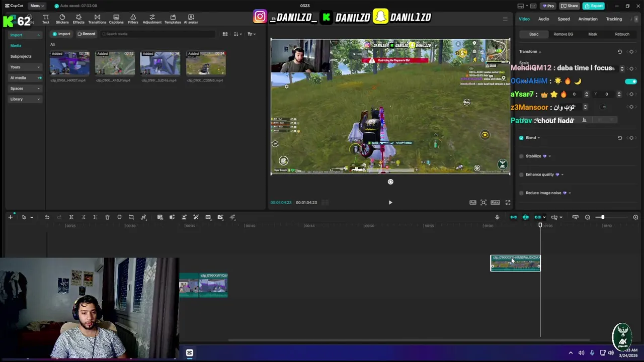
Task: Open the media filter dropdown
Action: point(252,34)
